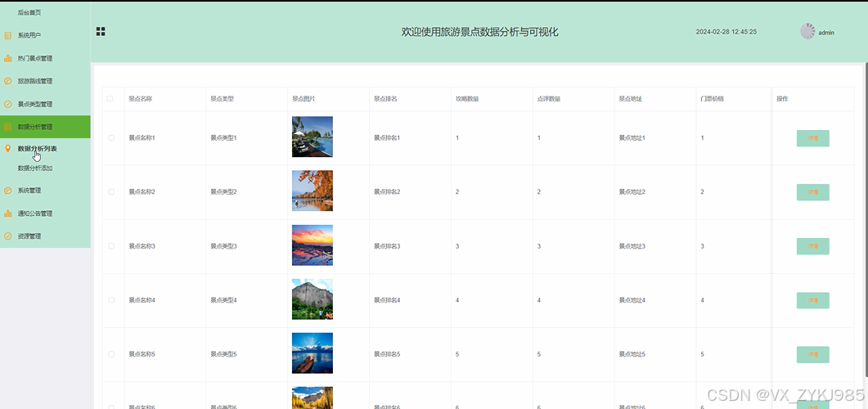Click the cell 景点排名2
Viewport: 868px width, 409px height.
coord(387,192)
